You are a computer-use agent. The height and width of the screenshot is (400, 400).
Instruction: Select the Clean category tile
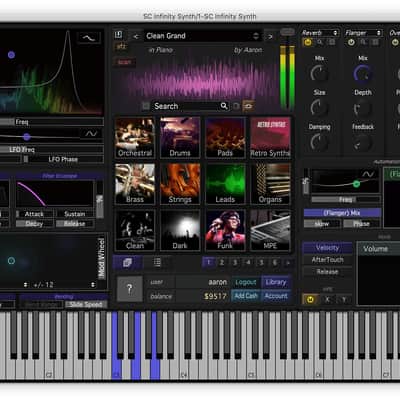(135, 230)
